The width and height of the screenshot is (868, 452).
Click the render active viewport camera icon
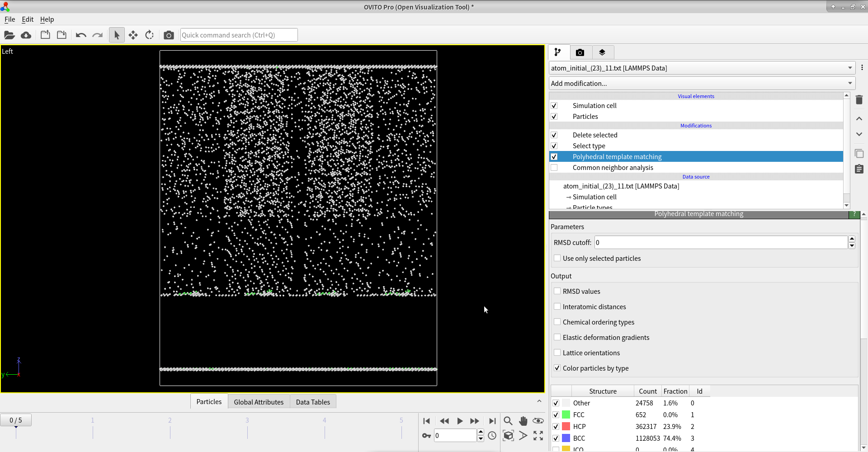169,35
